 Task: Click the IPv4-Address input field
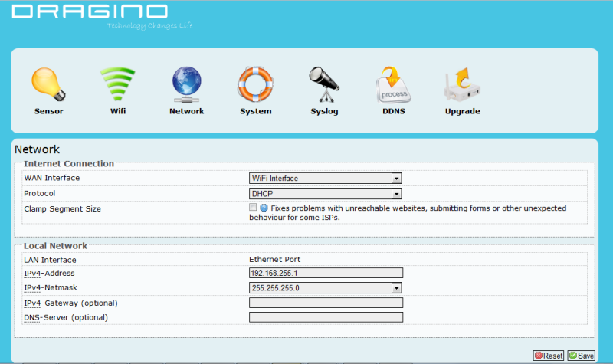[326, 273]
